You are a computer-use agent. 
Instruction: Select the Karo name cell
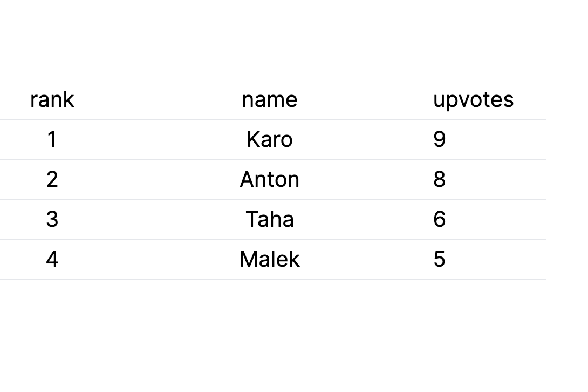tap(270, 139)
